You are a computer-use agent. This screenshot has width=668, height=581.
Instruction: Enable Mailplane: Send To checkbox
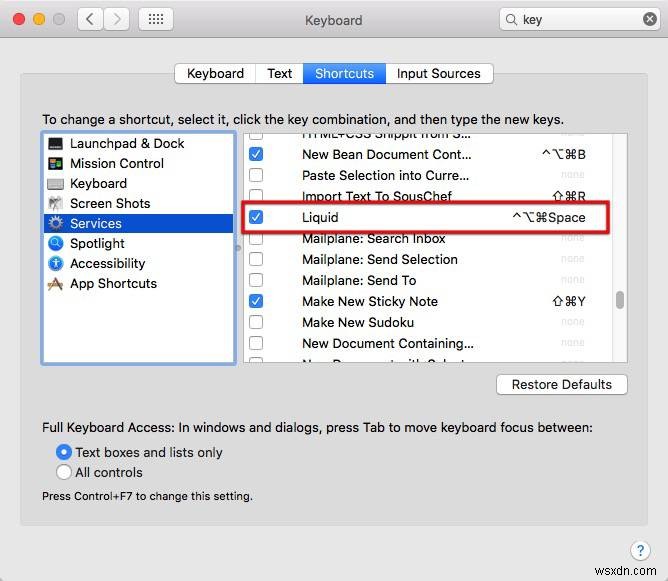(x=256, y=280)
